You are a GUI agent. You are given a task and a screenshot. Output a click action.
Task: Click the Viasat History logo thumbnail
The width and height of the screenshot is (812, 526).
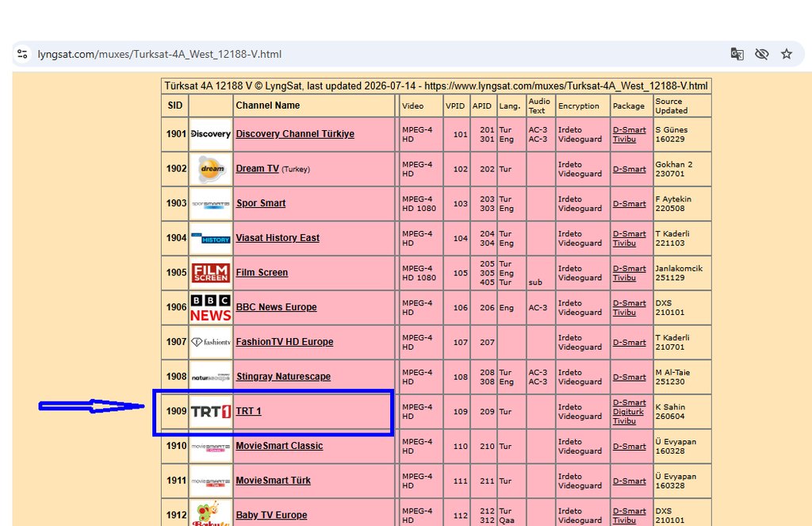(x=211, y=238)
